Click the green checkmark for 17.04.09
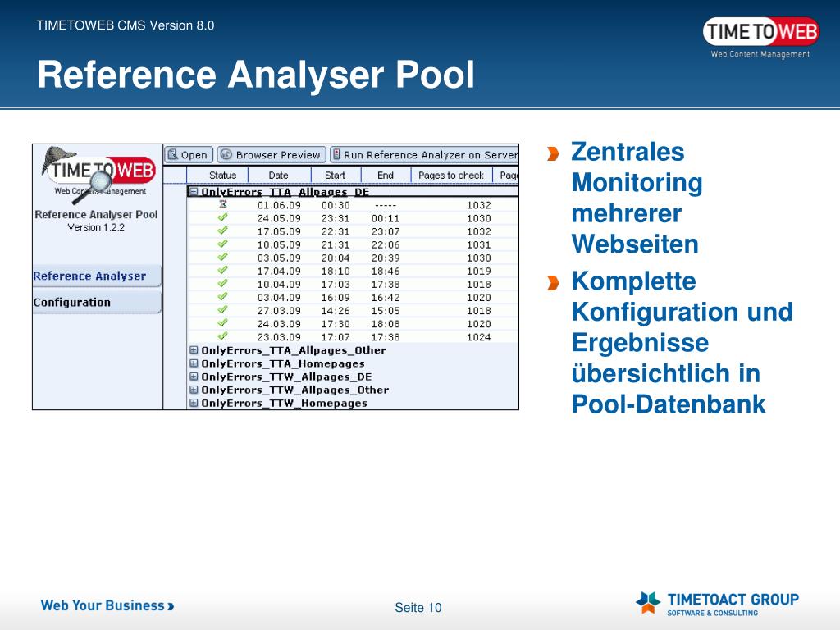The image size is (840, 630). (x=223, y=270)
